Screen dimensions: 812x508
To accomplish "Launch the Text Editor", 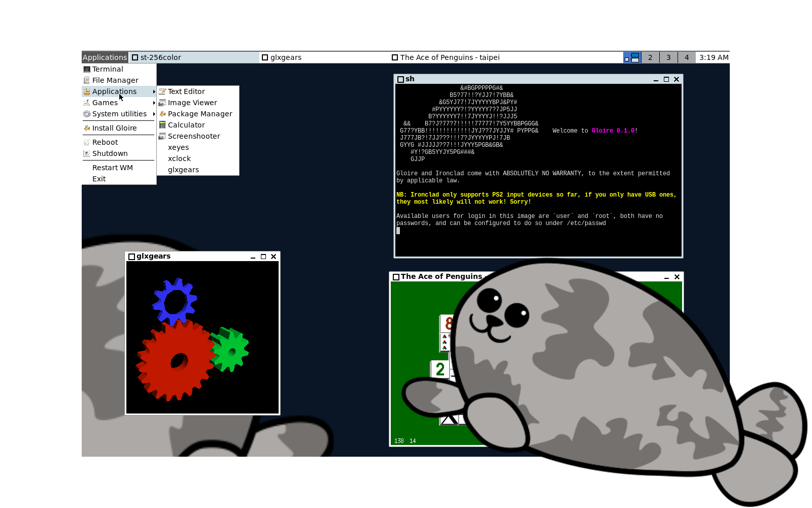I will coord(187,91).
